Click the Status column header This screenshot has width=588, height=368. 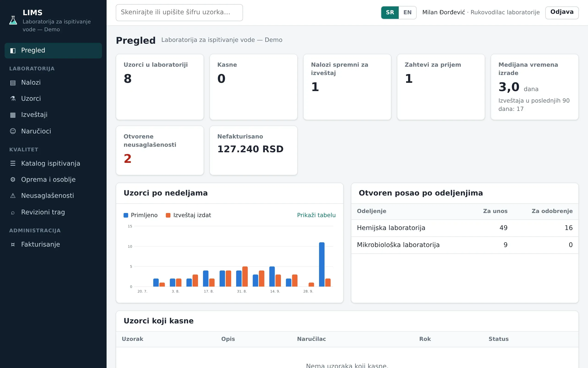(x=499, y=339)
